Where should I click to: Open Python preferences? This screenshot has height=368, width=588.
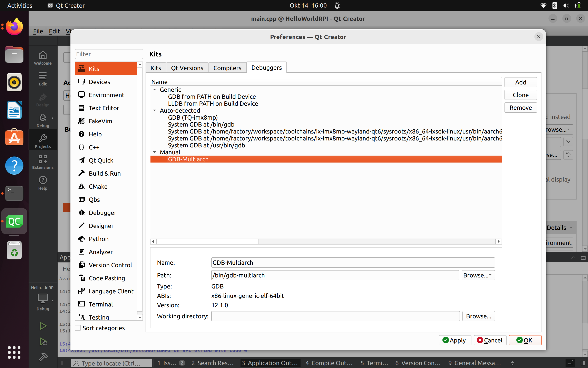[106, 239]
